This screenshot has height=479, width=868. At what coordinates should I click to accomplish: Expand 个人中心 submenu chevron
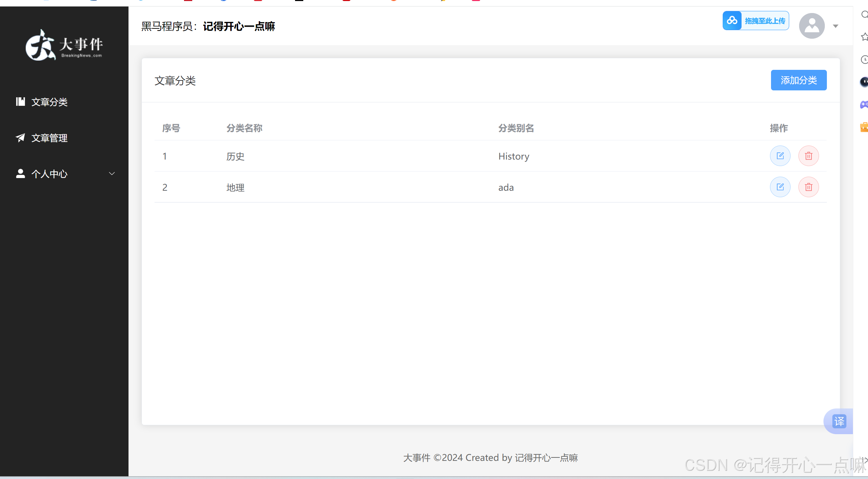click(x=112, y=174)
